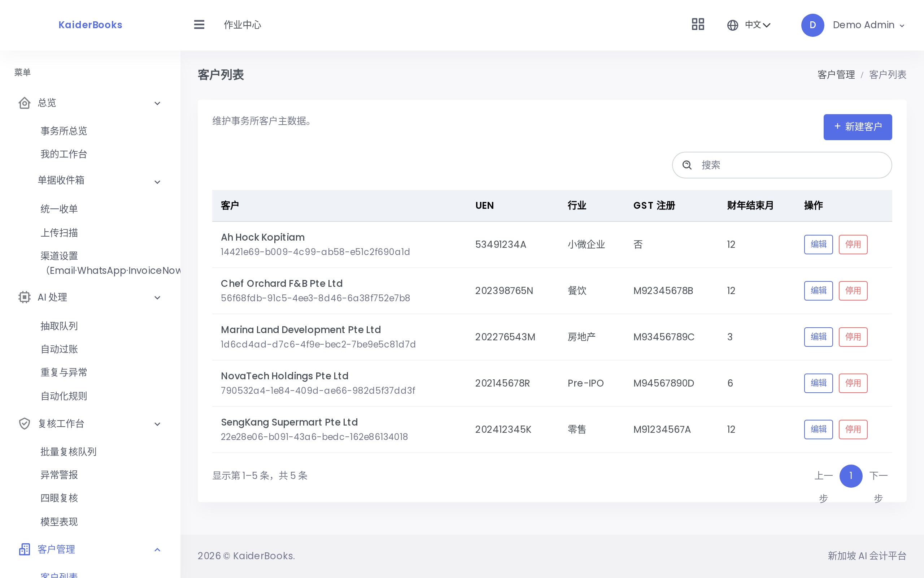This screenshot has width=924, height=578.
Task: Click 停用 for SengKang Supermart
Action: 853,430
